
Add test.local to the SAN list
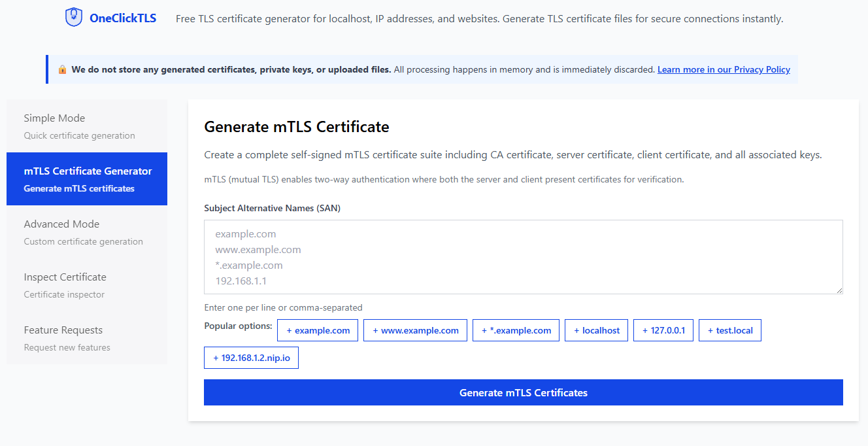[x=729, y=330]
